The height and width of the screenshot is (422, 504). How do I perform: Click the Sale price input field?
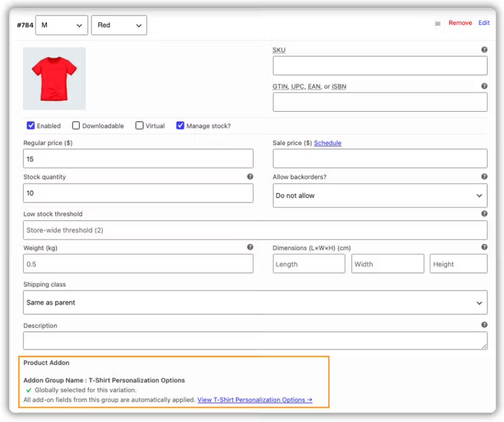click(380, 158)
